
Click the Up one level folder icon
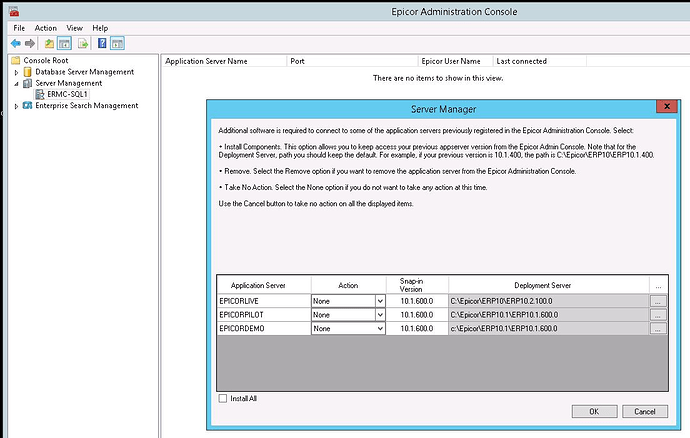(x=49, y=43)
